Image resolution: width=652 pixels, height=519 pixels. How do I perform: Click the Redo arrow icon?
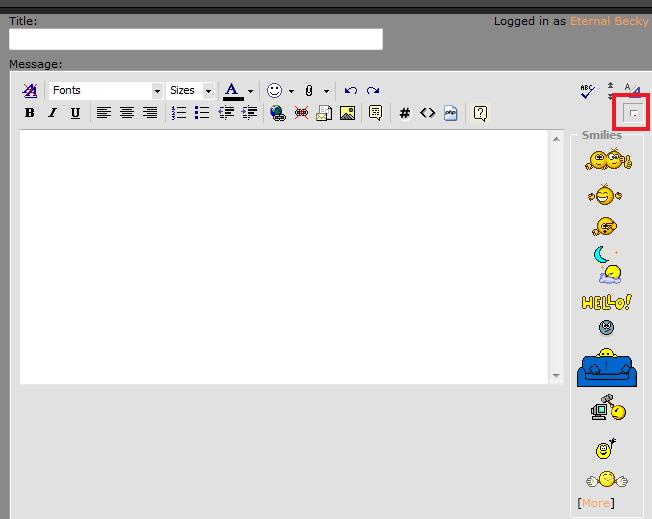pos(373,90)
